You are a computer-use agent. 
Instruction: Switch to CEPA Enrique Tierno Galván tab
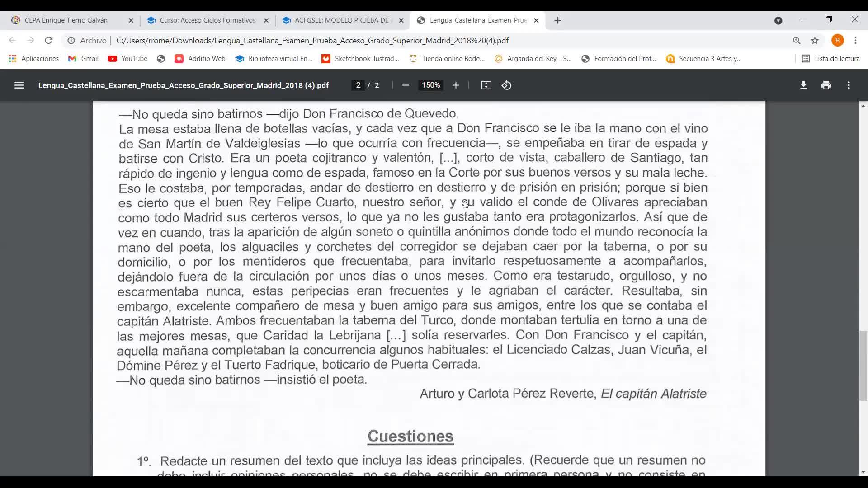point(66,20)
